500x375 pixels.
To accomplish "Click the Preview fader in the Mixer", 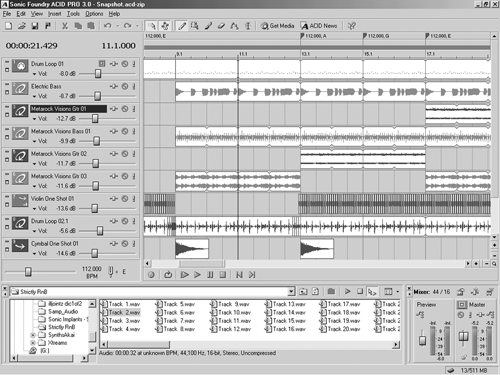I will click(x=422, y=340).
